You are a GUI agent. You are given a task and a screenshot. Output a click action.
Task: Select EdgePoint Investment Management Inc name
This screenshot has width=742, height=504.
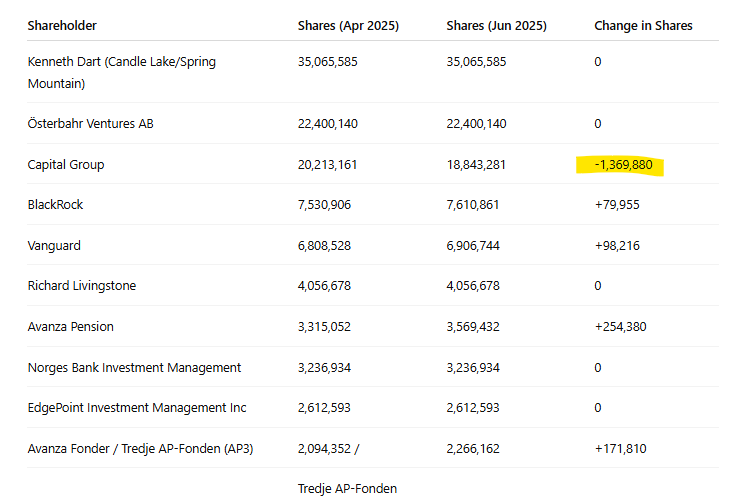coord(137,408)
